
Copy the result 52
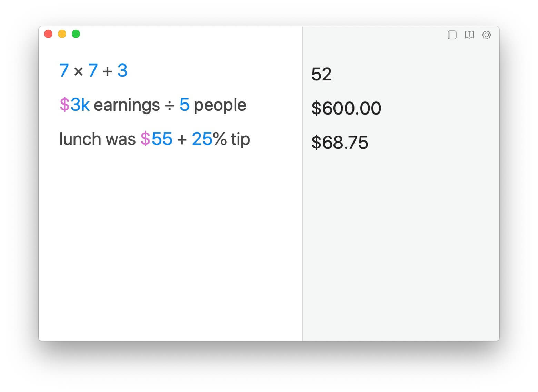coord(321,74)
